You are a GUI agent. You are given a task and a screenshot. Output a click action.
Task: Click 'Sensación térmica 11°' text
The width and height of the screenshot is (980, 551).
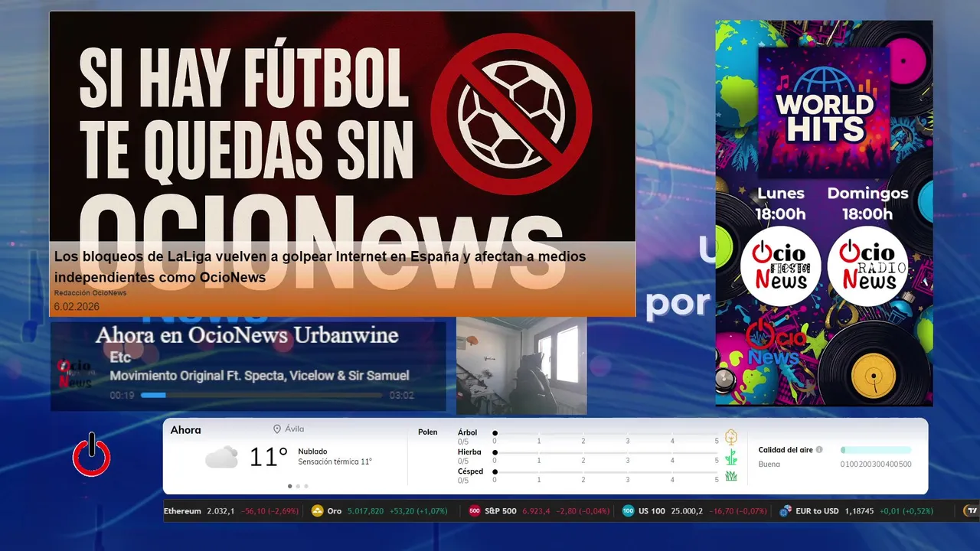click(x=335, y=461)
